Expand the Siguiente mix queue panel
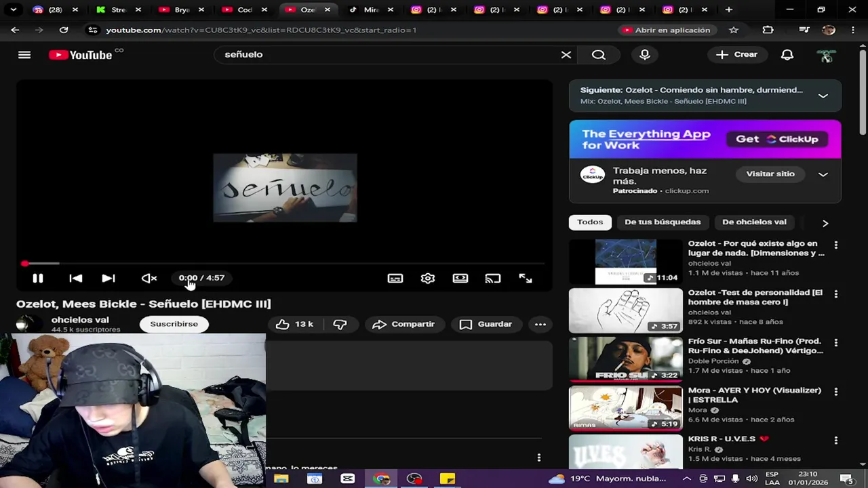 point(823,96)
